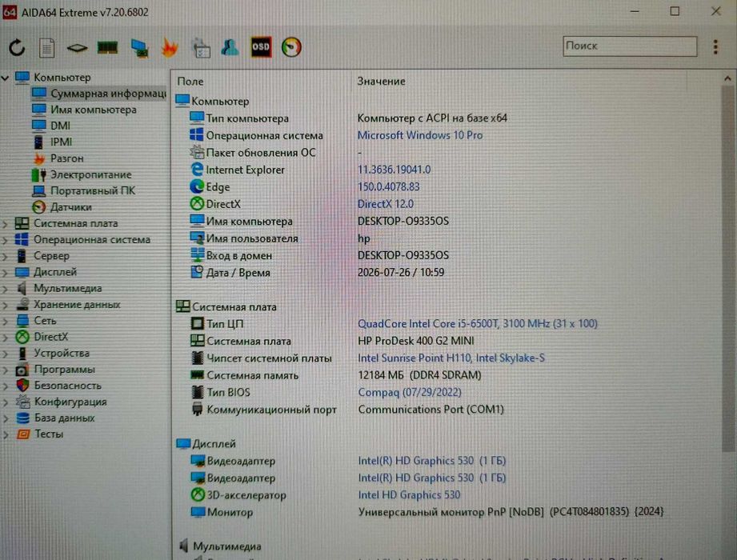
Task: Click the sensor gauge toolbar icon
Action: click(291, 47)
